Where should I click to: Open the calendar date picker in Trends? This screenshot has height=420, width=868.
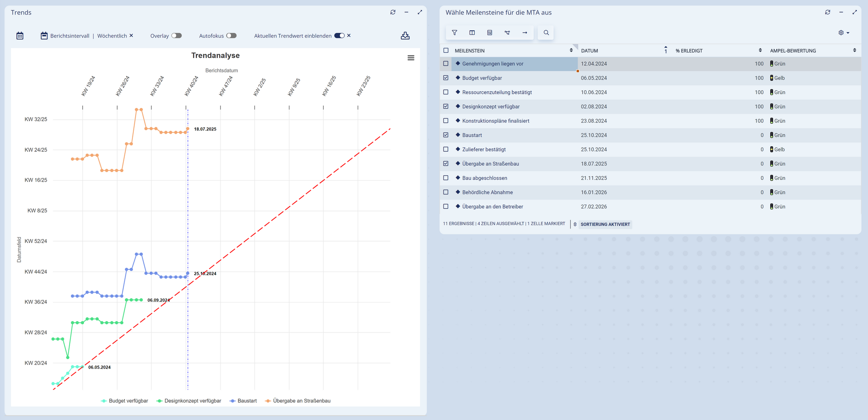20,36
